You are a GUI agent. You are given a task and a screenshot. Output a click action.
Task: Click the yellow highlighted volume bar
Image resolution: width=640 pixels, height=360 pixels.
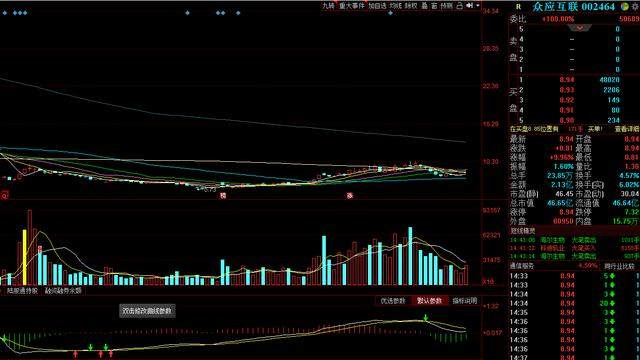(24, 257)
